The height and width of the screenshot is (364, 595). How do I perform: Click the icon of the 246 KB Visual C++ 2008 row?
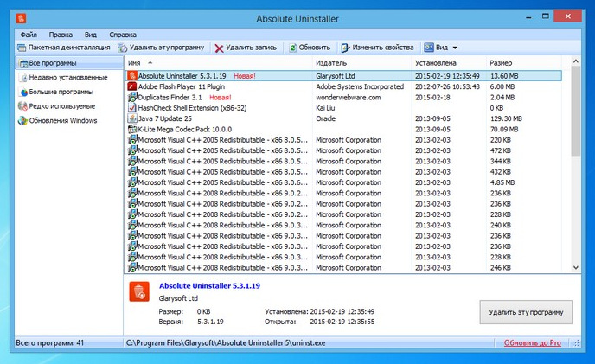coord(132,267)
